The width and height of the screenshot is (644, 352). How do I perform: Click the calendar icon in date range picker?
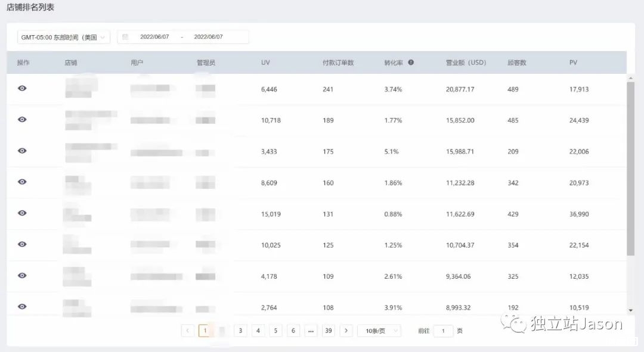click(125, 37)
